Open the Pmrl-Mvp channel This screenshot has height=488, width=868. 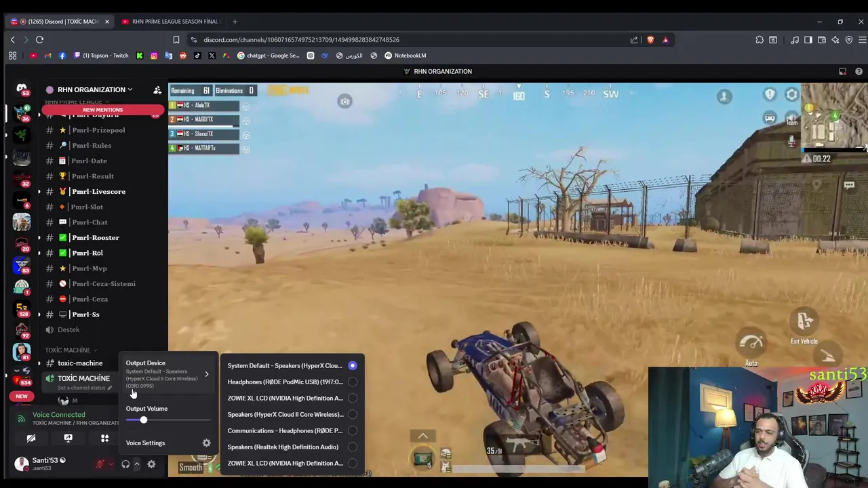tap(90, 268)
